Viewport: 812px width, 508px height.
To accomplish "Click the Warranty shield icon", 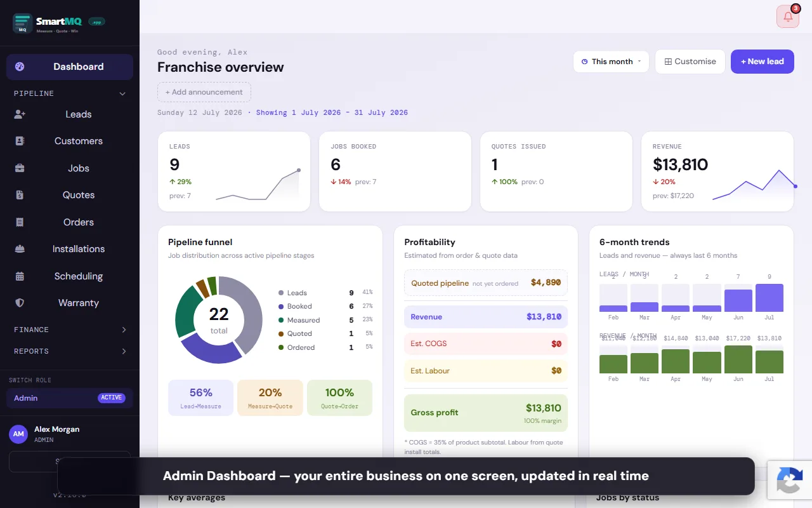I will (x=20, y=303).
